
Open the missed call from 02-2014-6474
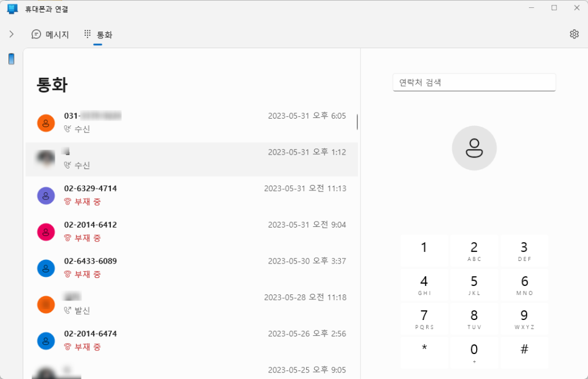point(191,341)
